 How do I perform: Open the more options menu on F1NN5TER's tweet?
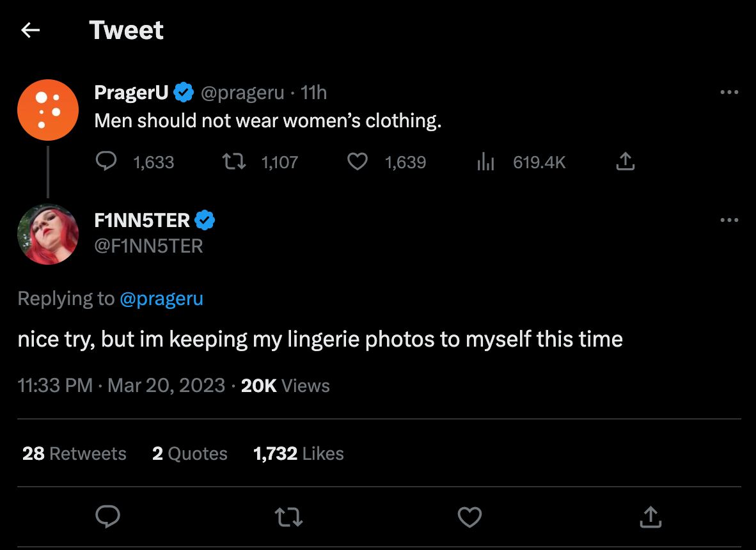point(729,220)
